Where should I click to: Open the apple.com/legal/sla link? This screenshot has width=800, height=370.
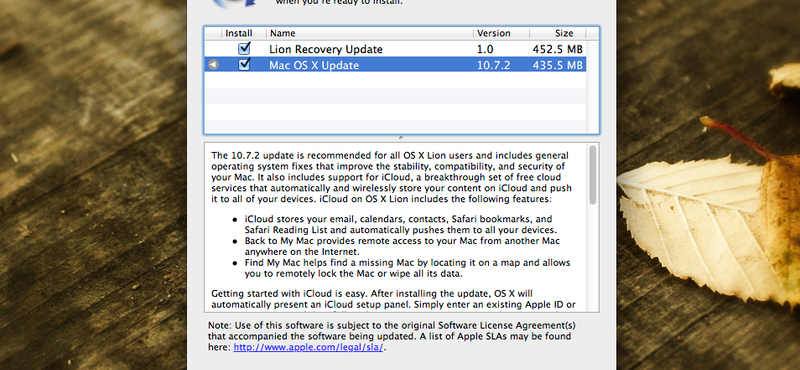click(x=309, y=348)
